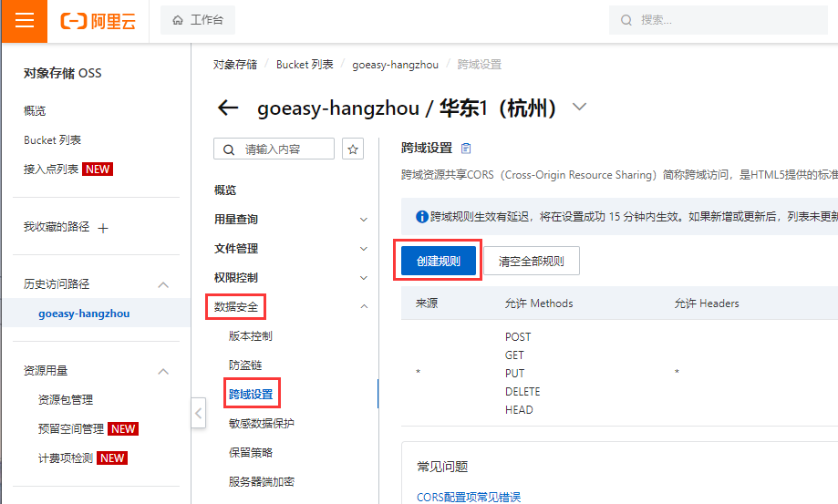
Task: Click the document icon beside 跨域设置 heading
Action: 466,149
